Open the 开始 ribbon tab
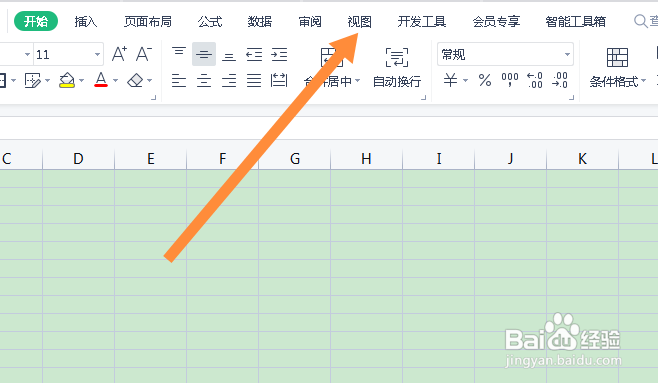 36,21
